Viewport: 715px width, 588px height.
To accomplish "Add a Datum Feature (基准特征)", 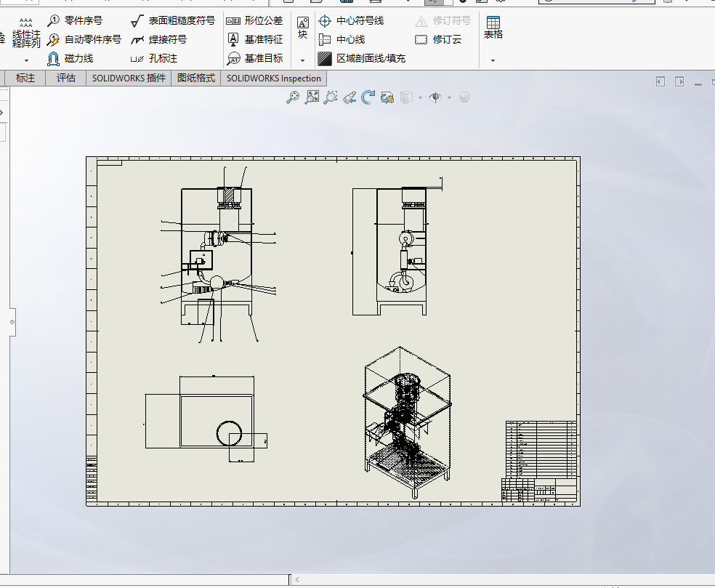I will (x=254, y=40).
